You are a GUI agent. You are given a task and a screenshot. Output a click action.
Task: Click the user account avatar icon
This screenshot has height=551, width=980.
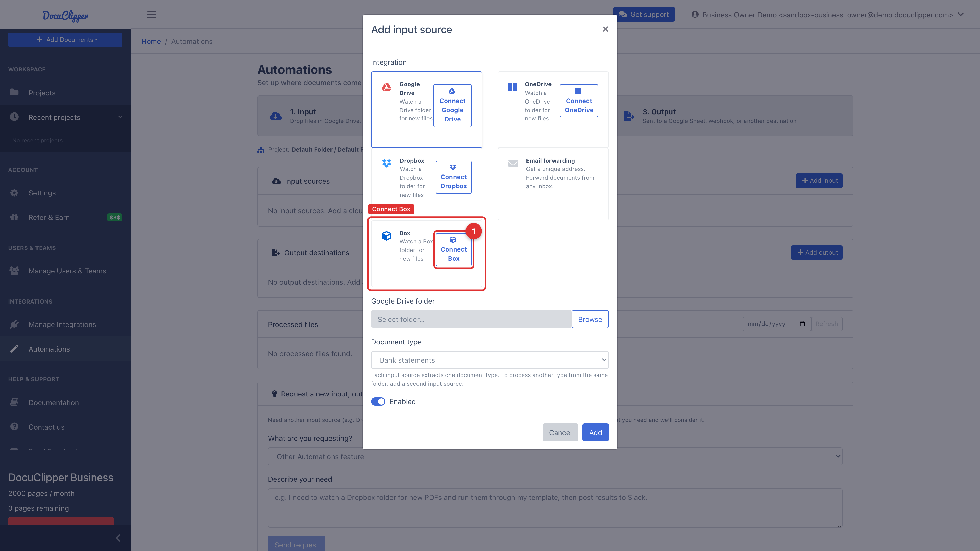click(x=695, y=15)
